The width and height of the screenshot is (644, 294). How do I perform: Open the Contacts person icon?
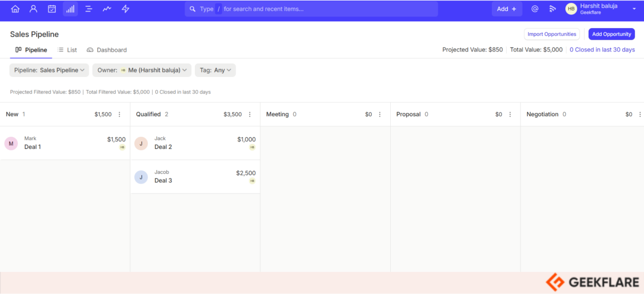pos(34,9)
